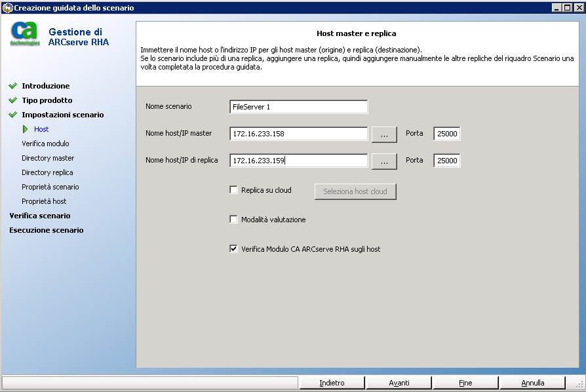Open the browse dialog for Nome host/IP master
Screen dimensions: 586x392
pos(384,134)
